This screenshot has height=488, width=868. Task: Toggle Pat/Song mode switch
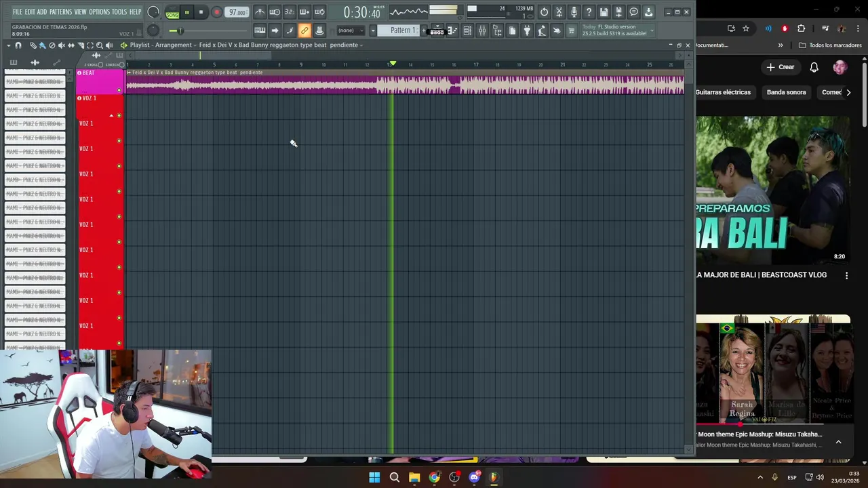(172, 12)
